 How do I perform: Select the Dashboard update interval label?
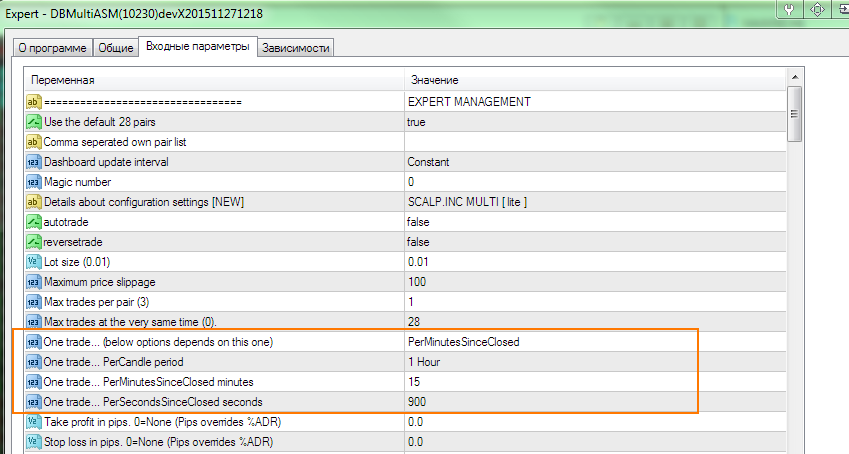(x=106, y=162)
